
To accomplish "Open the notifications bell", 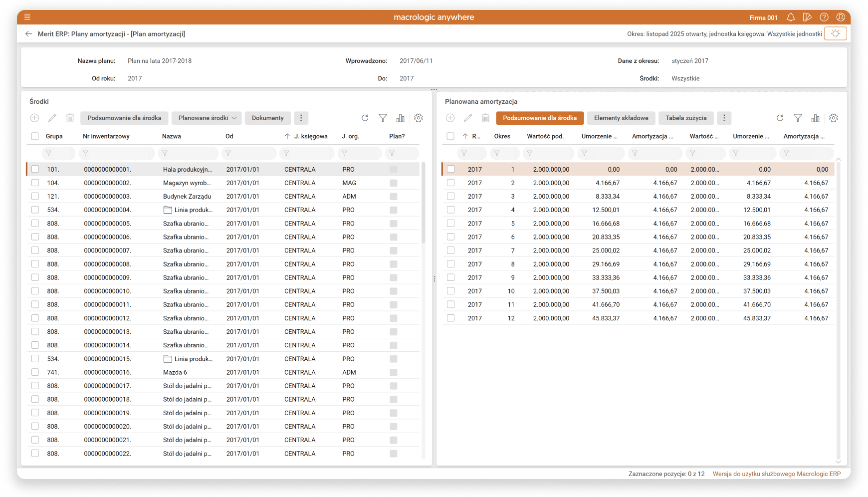I will [791, 17].
